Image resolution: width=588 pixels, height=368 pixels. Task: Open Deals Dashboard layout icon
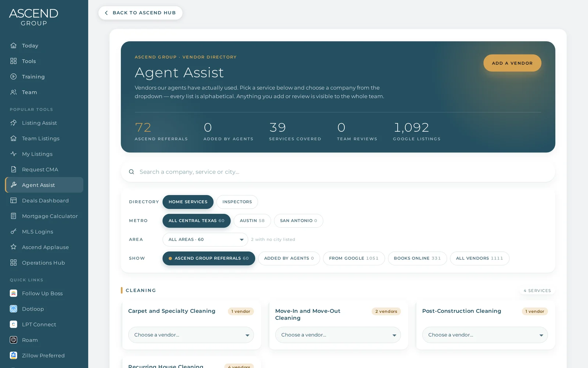click(14, 201)
